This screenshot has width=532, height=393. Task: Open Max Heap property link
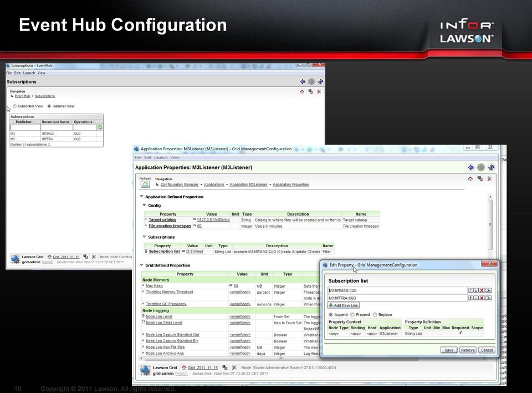coord(154,286)
